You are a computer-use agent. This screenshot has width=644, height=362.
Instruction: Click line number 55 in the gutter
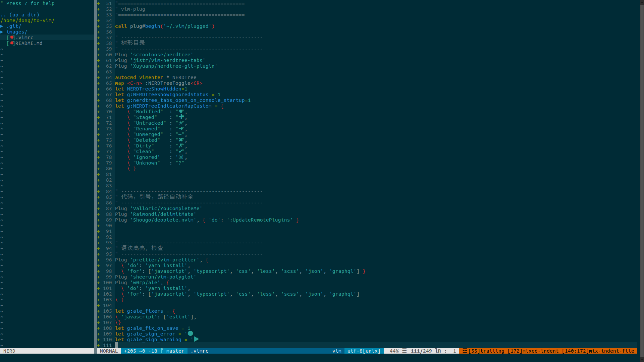tap(109, 26)
